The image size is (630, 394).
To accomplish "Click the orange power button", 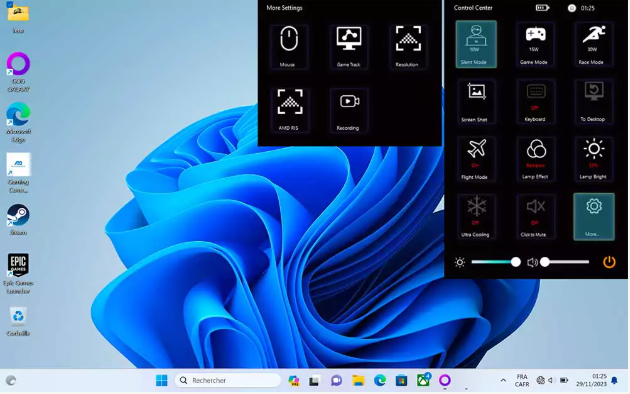I will pyautogui.click(x=609, y=262).
